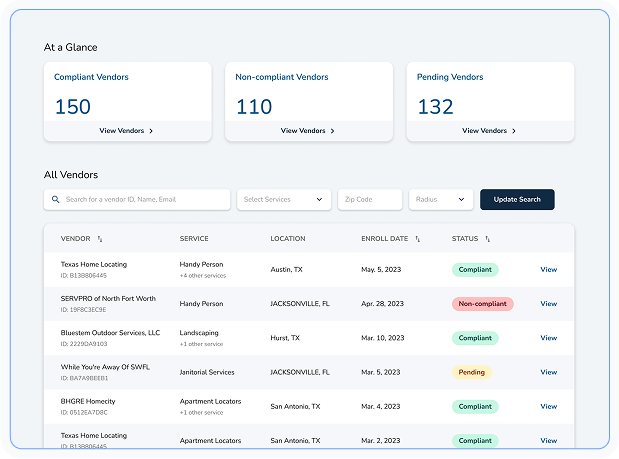Sort table by Vendor column arrows
Screen dimensions: 619x459
100,239
